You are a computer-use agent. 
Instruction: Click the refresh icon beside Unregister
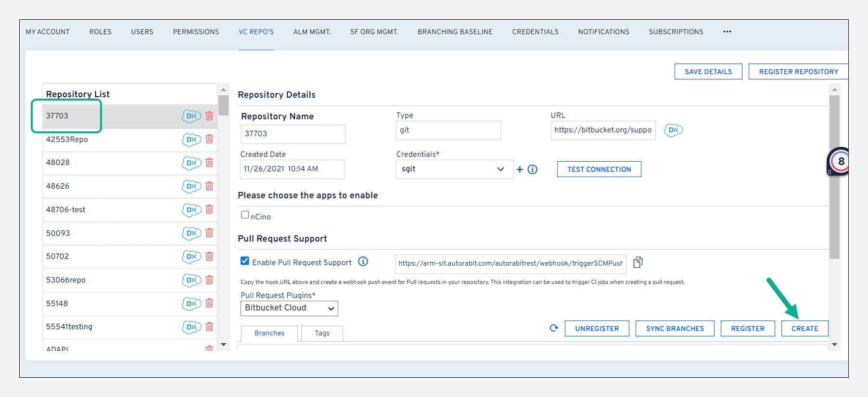coord(554,328)
